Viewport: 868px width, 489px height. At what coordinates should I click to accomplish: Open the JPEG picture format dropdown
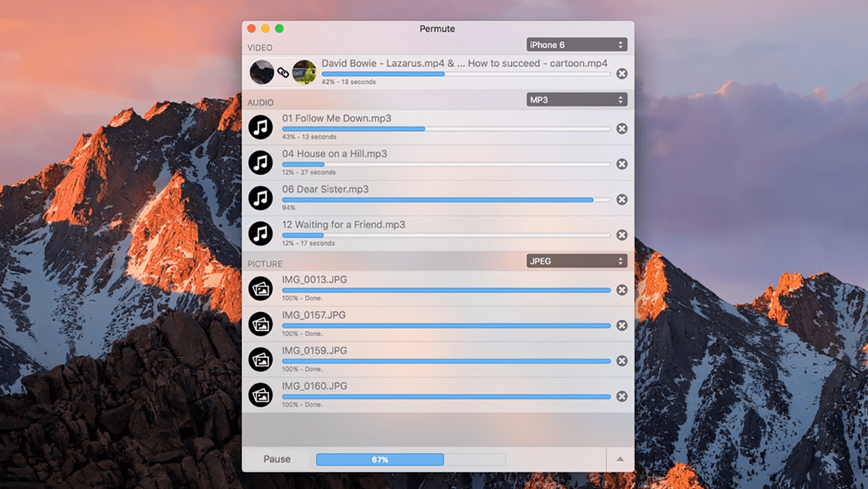(x=577, y=261)
